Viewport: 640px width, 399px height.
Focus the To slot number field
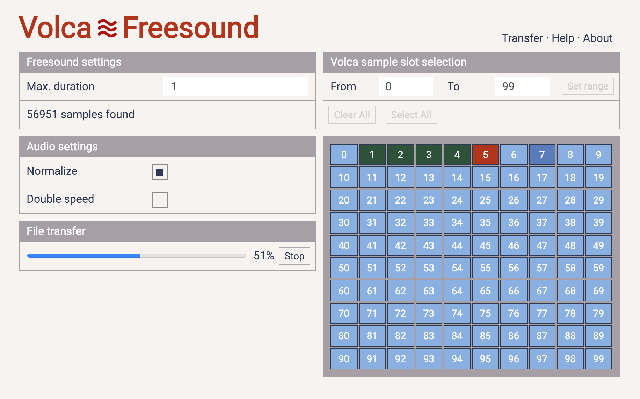pos(522,86)
